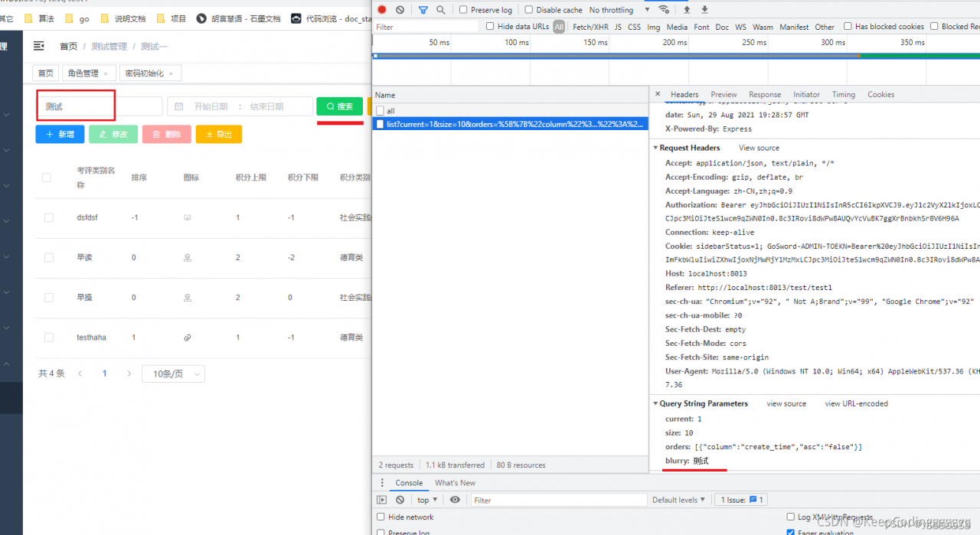Create a live expression with the eye icon
Viewport: 980px width, 535px height.
[455, 500]
